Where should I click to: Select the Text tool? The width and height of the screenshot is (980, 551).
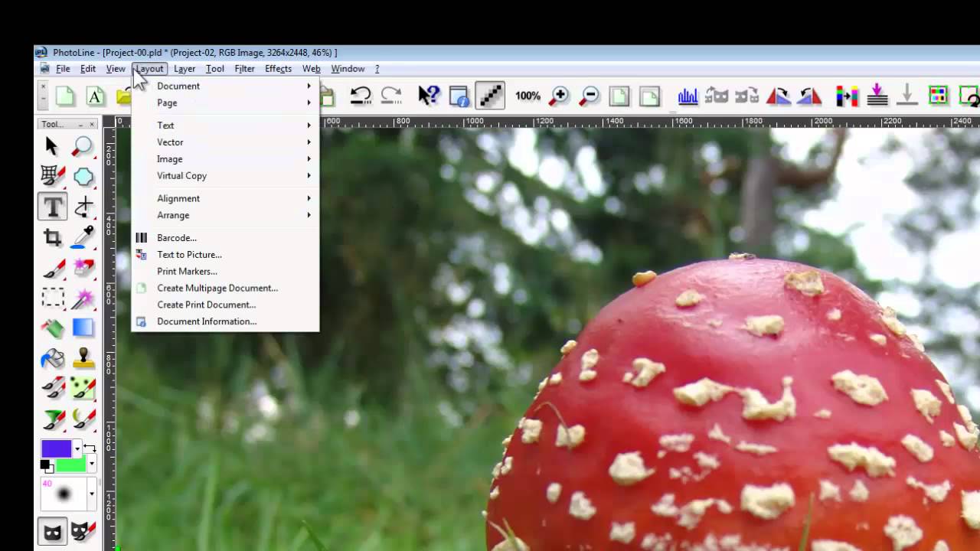(52, 207)
